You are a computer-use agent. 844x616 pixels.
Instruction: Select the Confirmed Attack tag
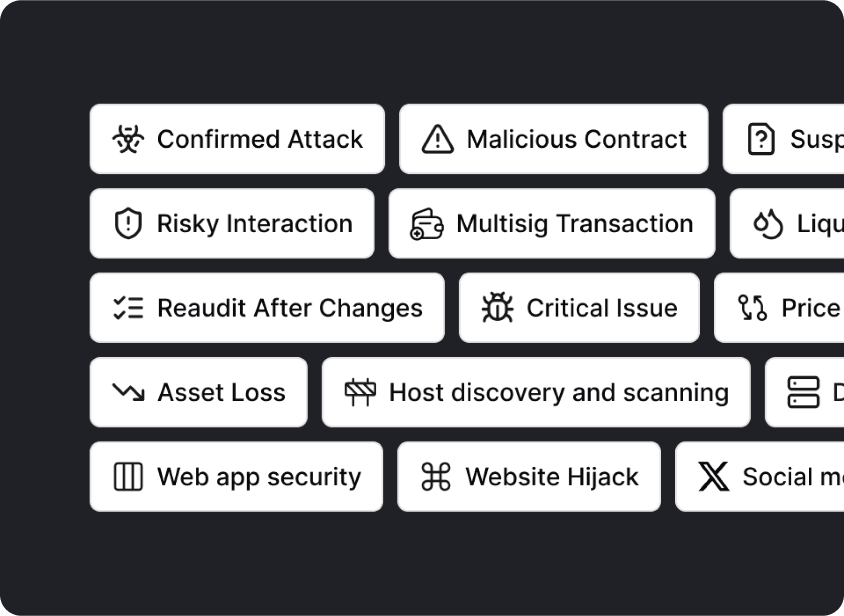pyautogui.click(x=236, y=139)
